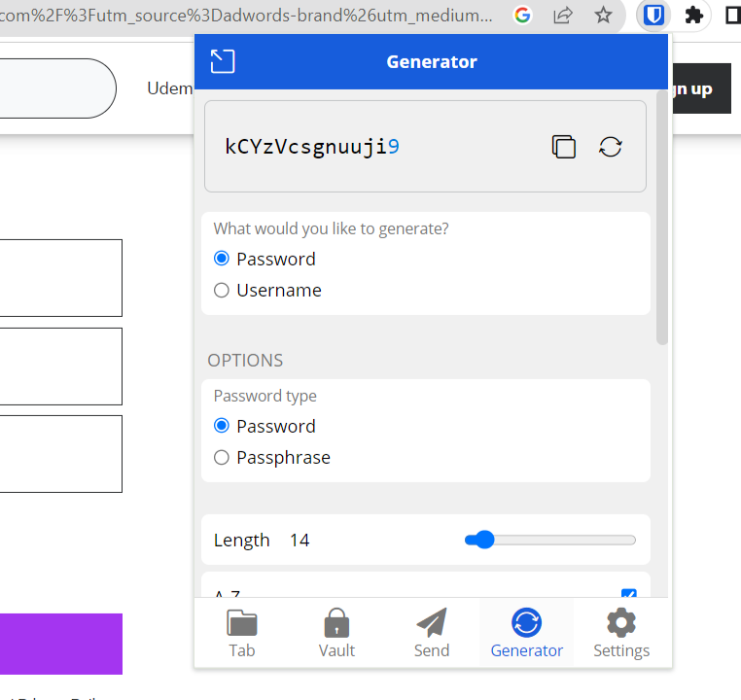Copy the generated password

tap(564, 147)
